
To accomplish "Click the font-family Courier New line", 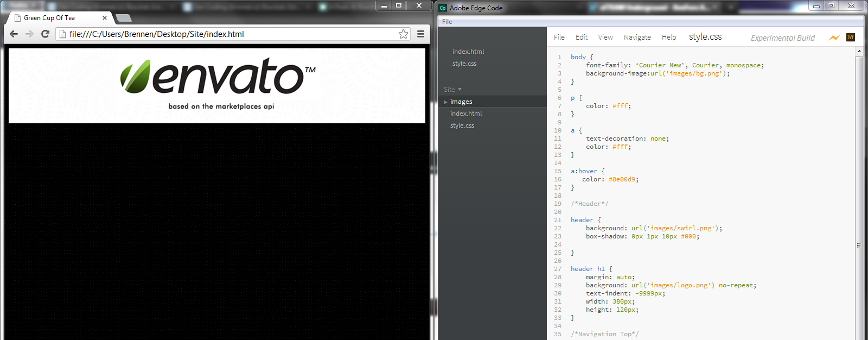I will [x=675, y=65].
